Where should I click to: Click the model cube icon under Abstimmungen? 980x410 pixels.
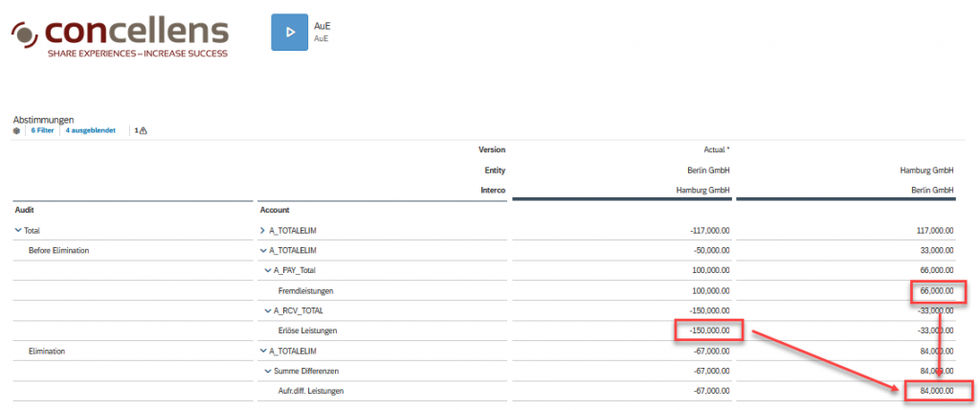tap(16, 130)
